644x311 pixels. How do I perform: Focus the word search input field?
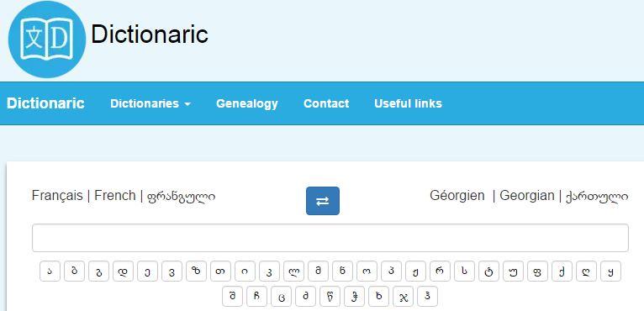[330, 238]
